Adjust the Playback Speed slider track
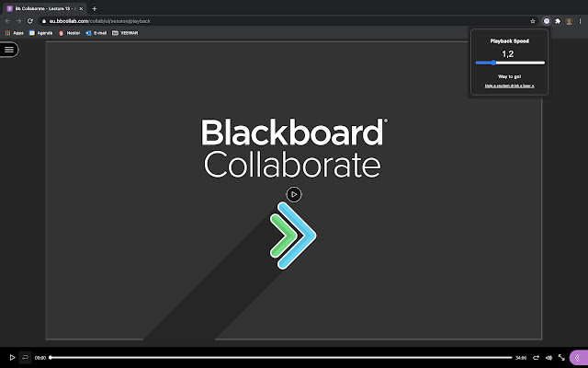Screen dimensions: 588x368 click(510, 63)
